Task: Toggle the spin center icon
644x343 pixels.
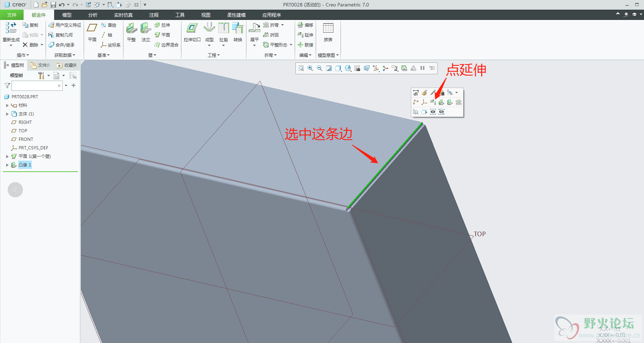Action: [385, 68]
